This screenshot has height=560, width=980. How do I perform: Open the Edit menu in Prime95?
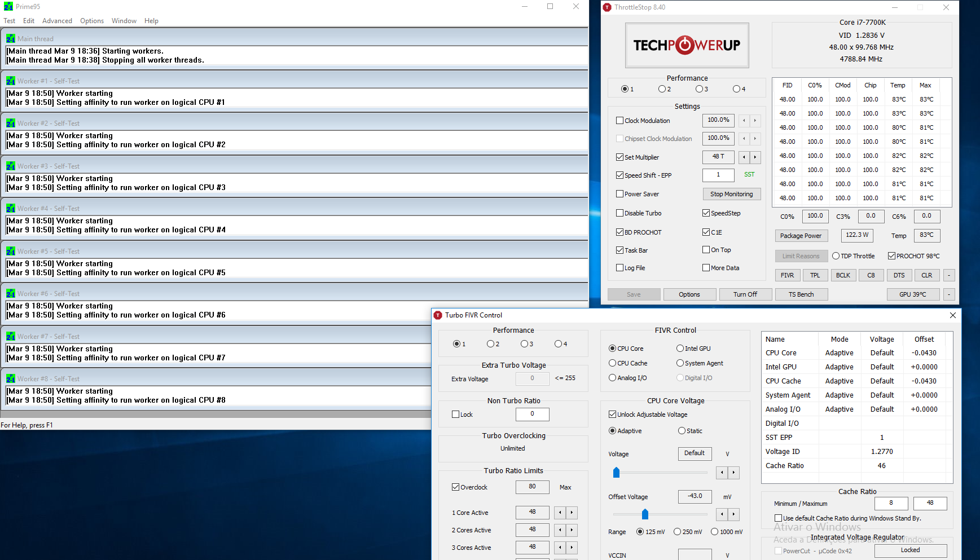29,21
